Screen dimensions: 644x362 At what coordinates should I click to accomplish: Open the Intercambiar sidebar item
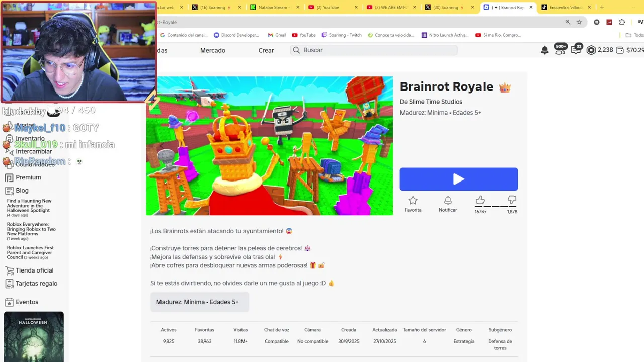(x=34, y=151)
